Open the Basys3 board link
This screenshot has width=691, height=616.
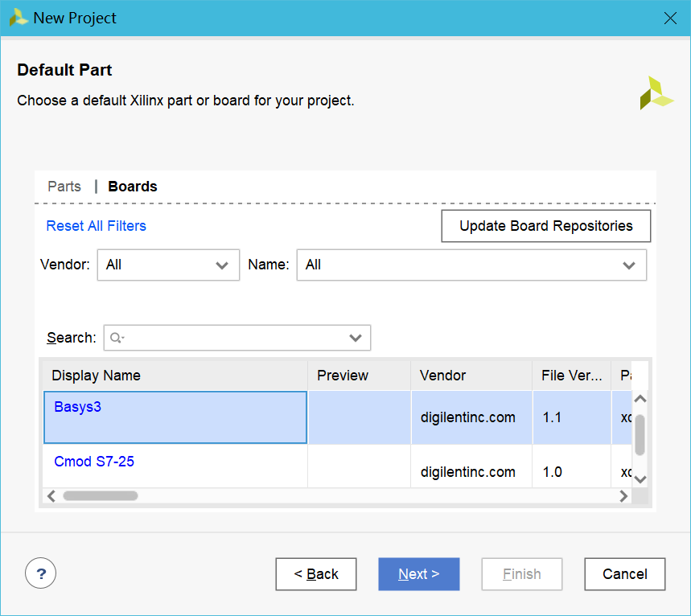[x=77, y=407]
